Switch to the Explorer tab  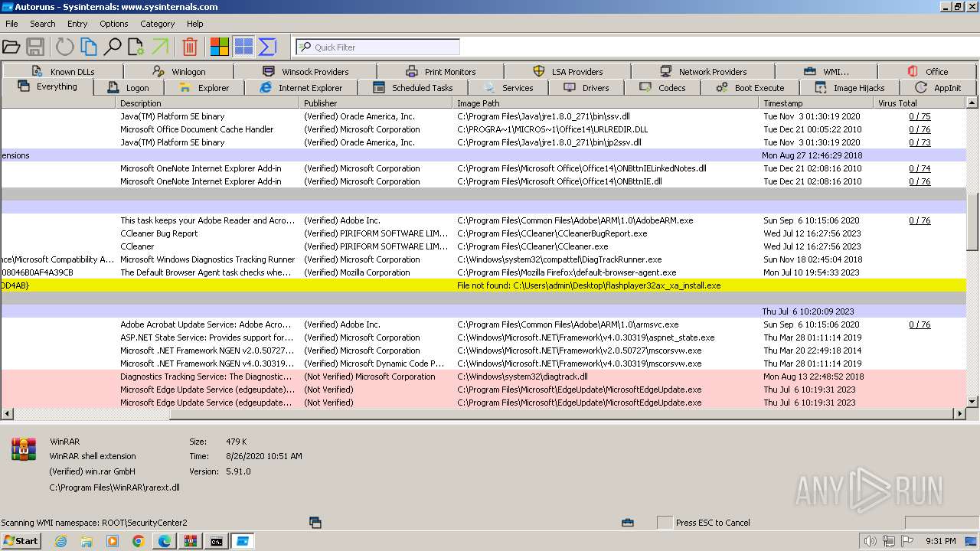(x=203, y=88)
